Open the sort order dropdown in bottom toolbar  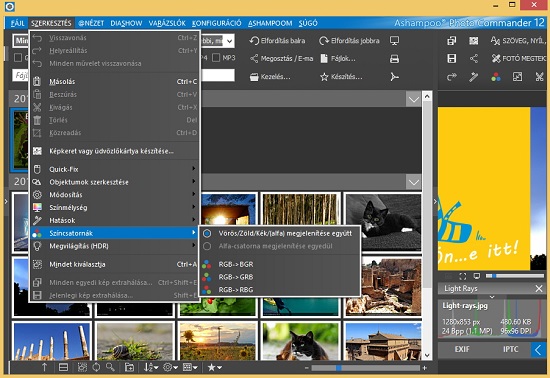coord(151,367)
